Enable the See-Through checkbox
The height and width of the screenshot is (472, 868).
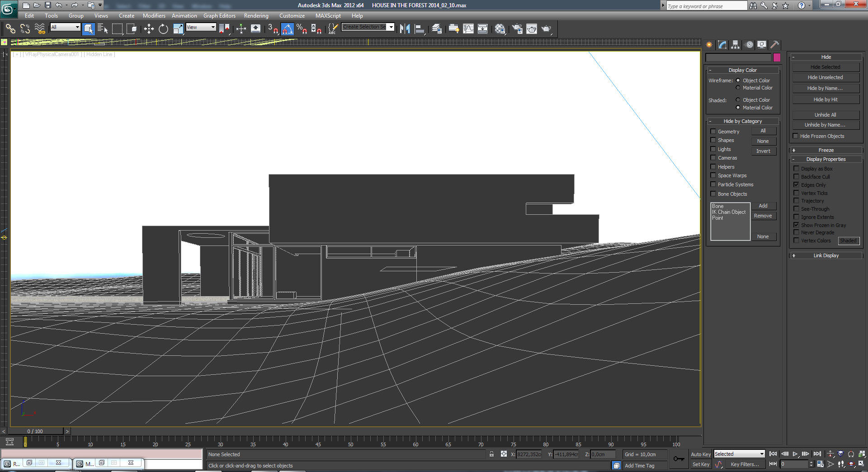coord(797,209)
